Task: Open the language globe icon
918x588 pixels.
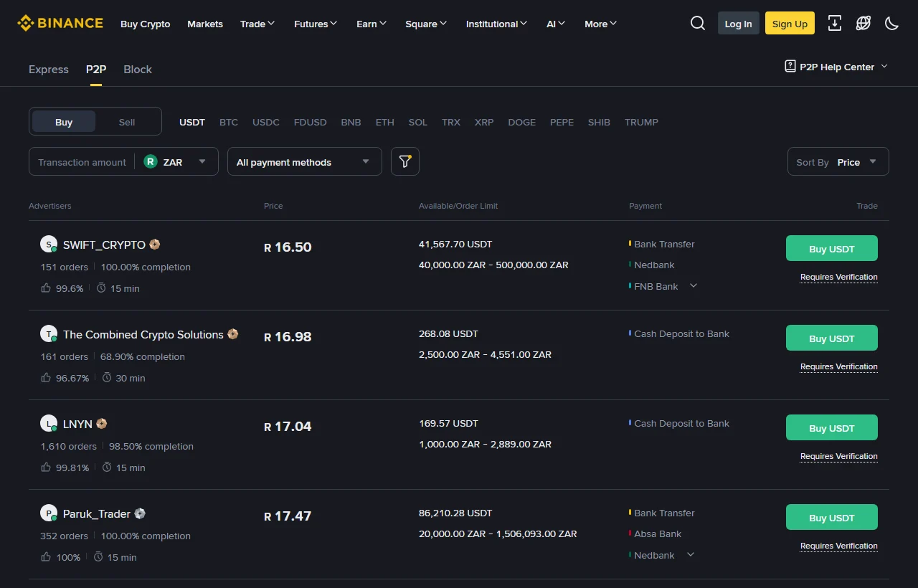Action: point(863,23)
